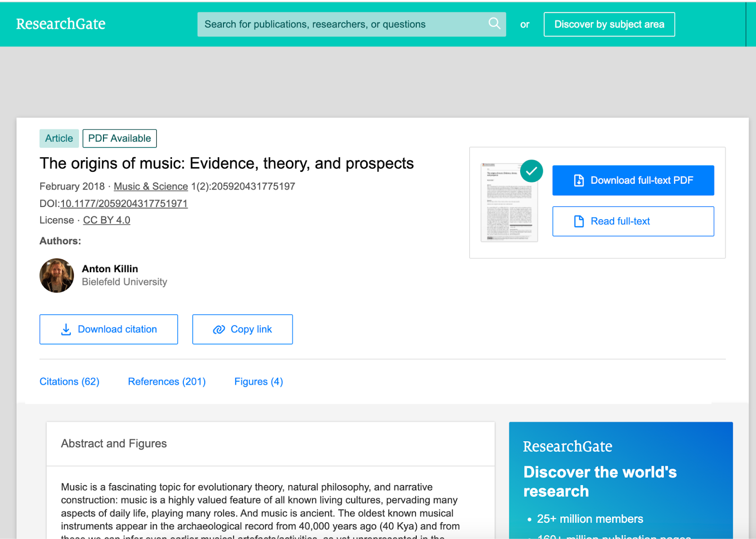
Task: Open the article PDF preview thumbnail
Action: point(509,203)
